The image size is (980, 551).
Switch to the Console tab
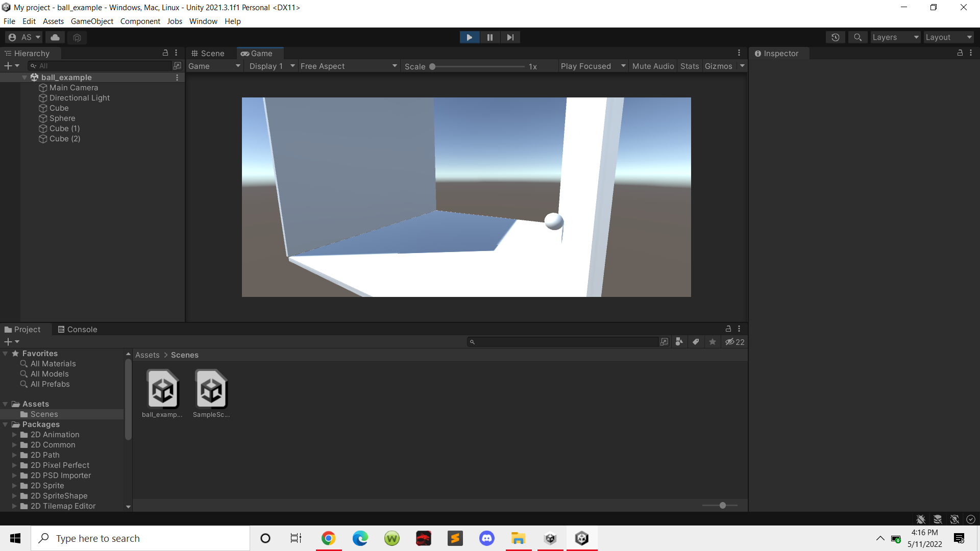(78, 330)
